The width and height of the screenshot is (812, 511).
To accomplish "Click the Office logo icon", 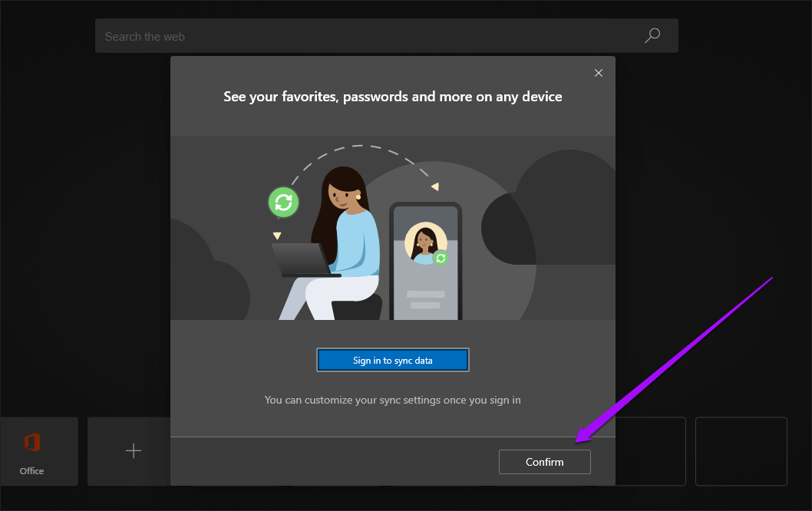I will coord(31,443).
